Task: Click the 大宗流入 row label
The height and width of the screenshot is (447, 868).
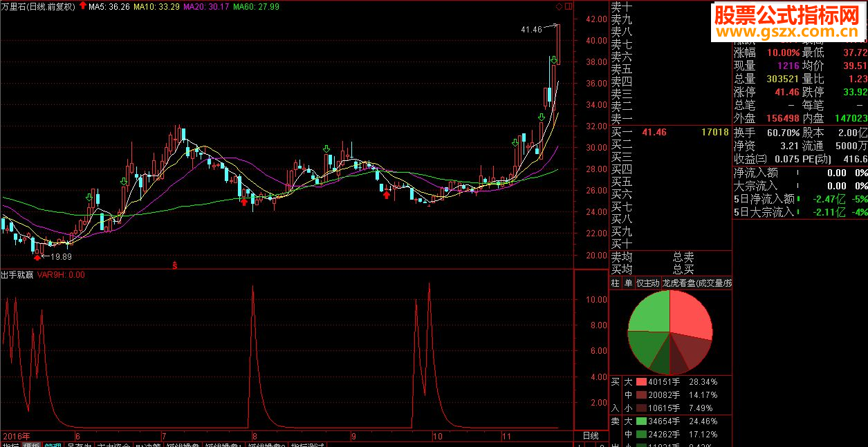Action: tap(755, 186)
